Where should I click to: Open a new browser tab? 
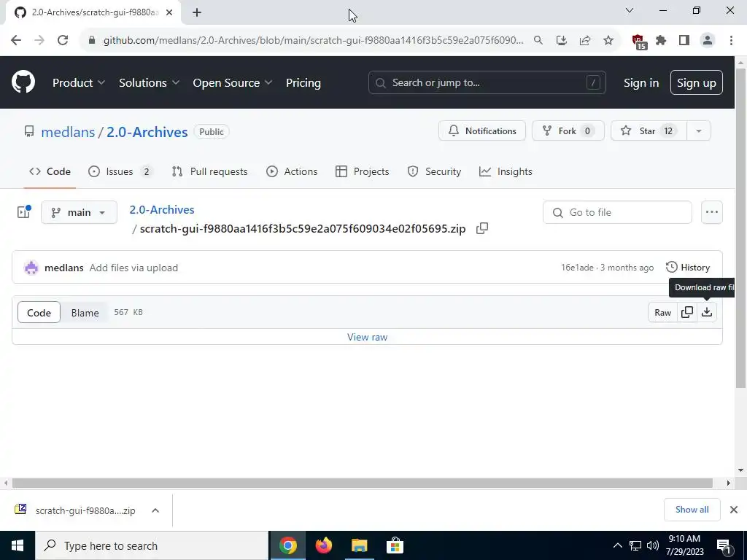[197, 12]
